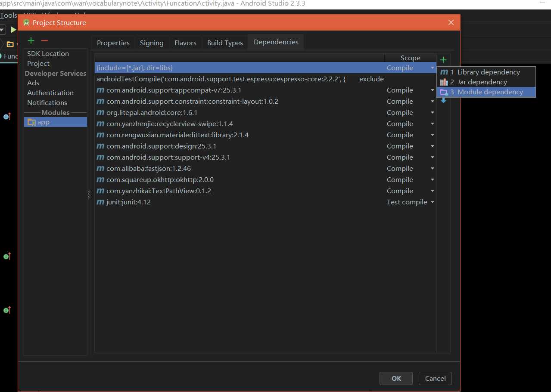The height and width of the screenshot is (392, 551).
Task: Open scope dropdown for appcompat-v7:25.3.1
Action: (432, 90)
